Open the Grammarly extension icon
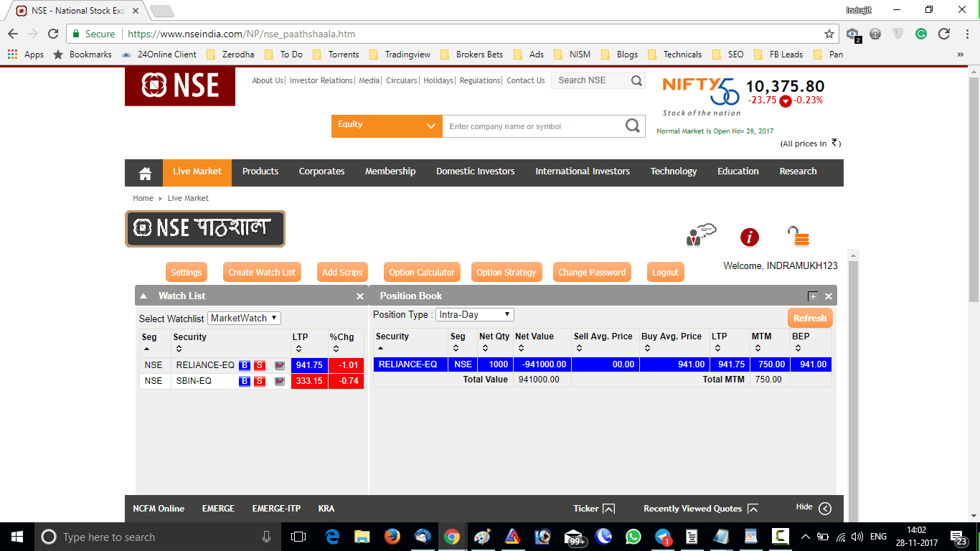Screen dimensions: 980x551 click(921, 34)
